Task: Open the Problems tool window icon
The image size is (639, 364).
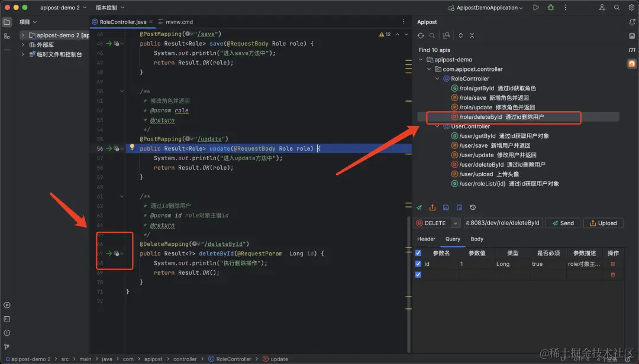Action: click(x=7, y=333)
